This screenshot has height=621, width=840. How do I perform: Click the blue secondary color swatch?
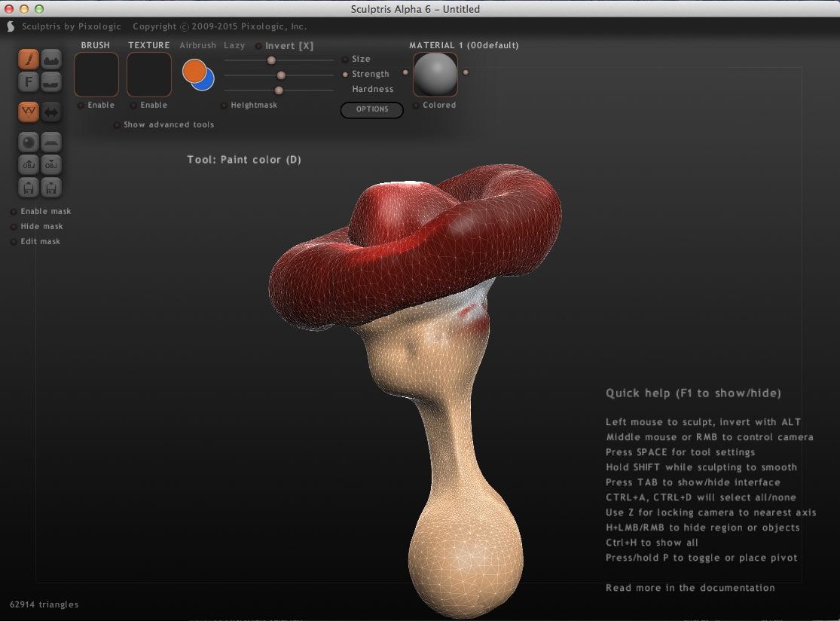207,83
